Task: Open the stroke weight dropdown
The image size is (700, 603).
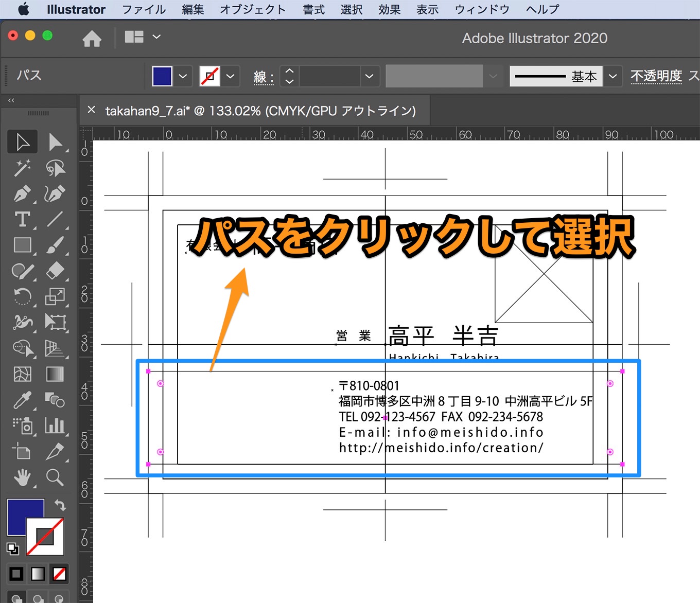Action: 369,76
